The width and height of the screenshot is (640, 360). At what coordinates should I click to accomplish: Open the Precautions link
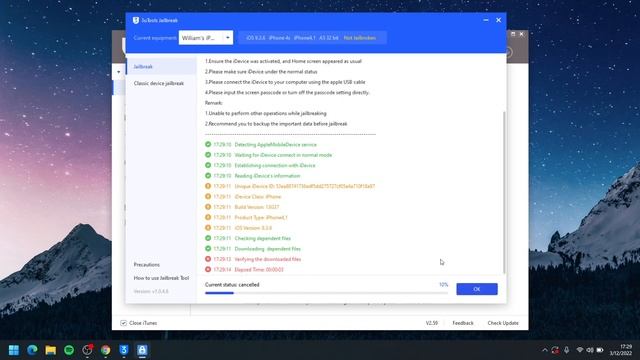(x=147, y=264)
